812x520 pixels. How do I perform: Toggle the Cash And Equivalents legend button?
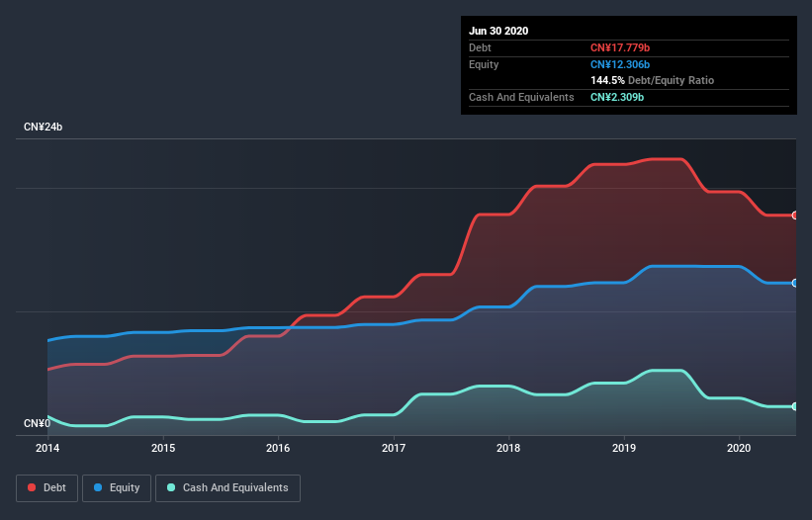point(227,488)
